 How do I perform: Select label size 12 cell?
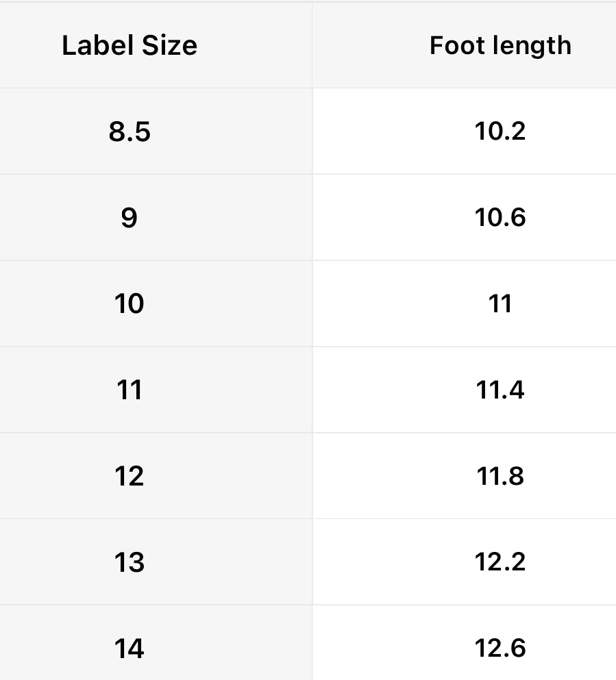(x=130, y=476)
